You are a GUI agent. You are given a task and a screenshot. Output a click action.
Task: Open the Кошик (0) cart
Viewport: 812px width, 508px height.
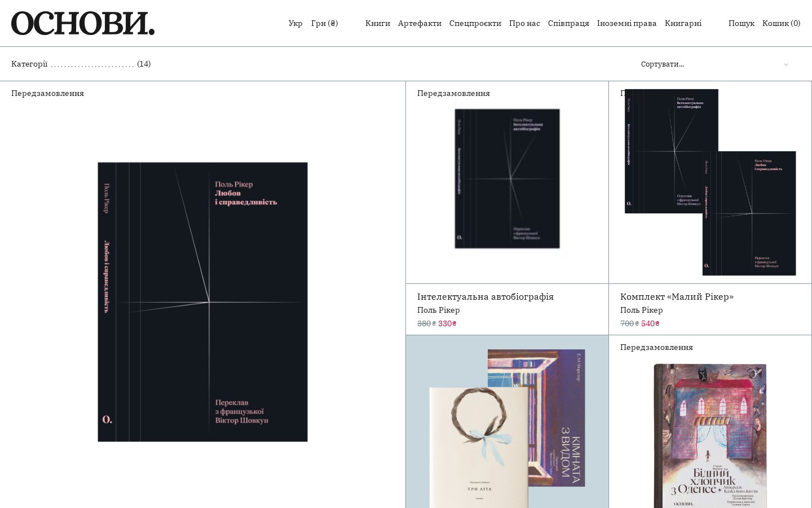pyautogui.click(x=782, y=24)
